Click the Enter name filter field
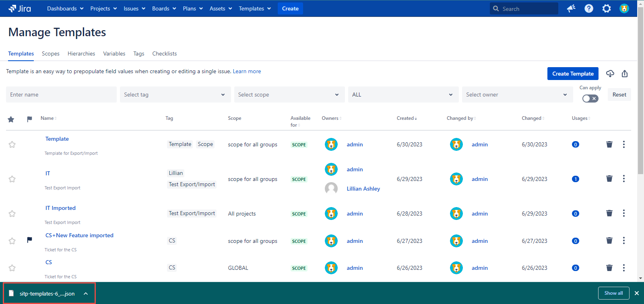 tap(61, 94)
